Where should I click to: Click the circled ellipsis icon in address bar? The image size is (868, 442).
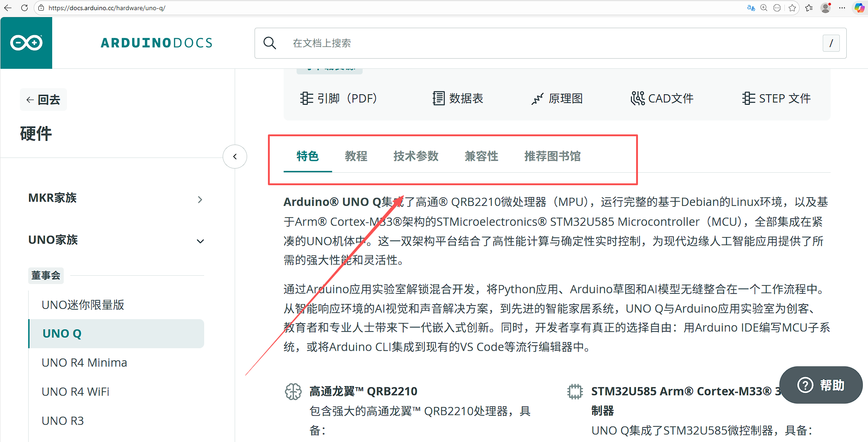777,8
